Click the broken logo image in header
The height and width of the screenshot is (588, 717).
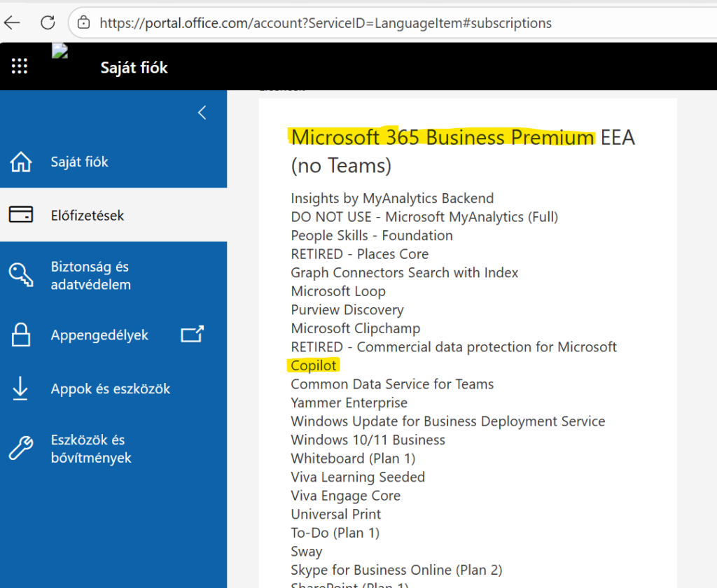pos(60,51)
